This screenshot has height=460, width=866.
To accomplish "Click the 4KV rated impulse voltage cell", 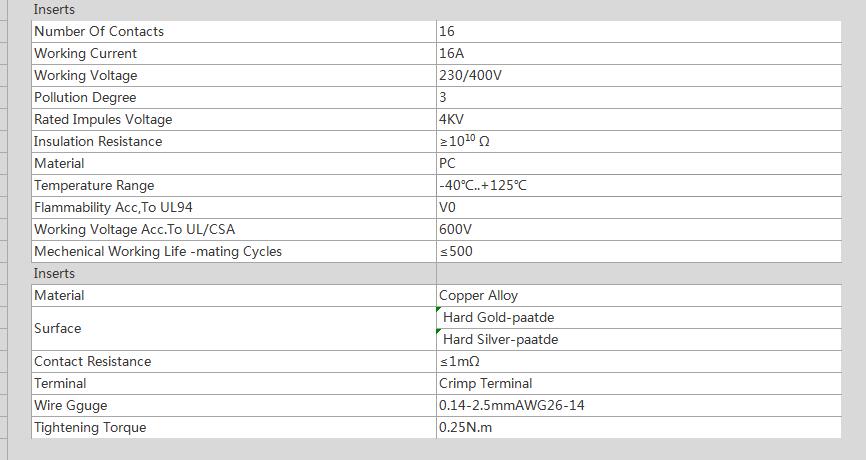I will point(638,120).
